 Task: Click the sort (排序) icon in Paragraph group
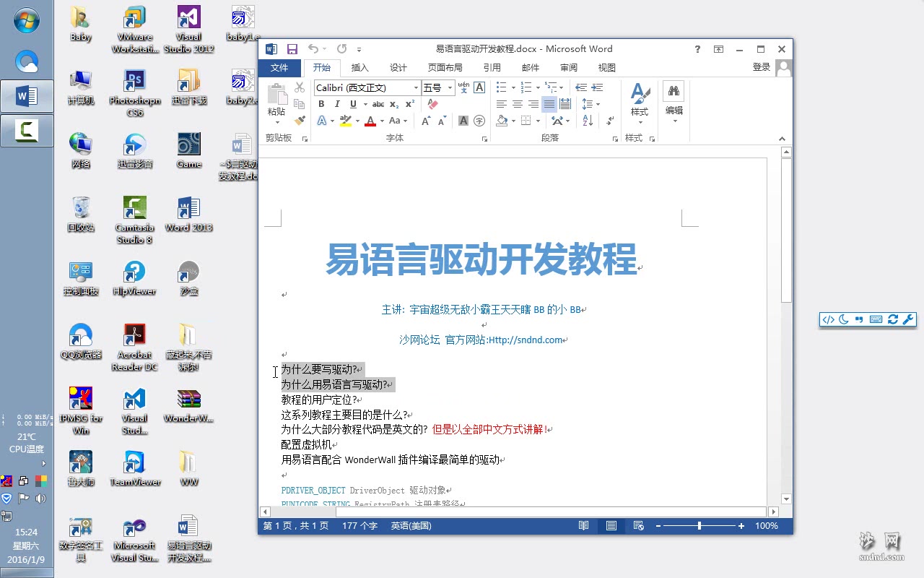[x=588, y=121]
